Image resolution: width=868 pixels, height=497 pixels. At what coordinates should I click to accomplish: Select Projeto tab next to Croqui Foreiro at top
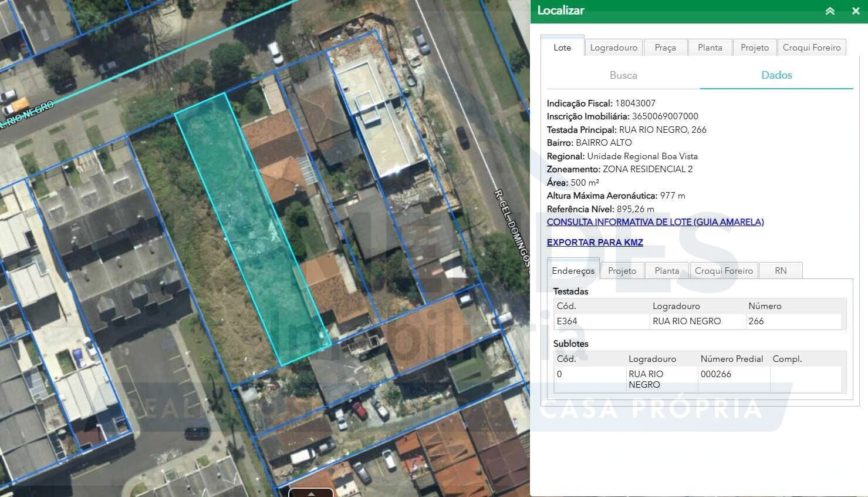click(754, 48)
